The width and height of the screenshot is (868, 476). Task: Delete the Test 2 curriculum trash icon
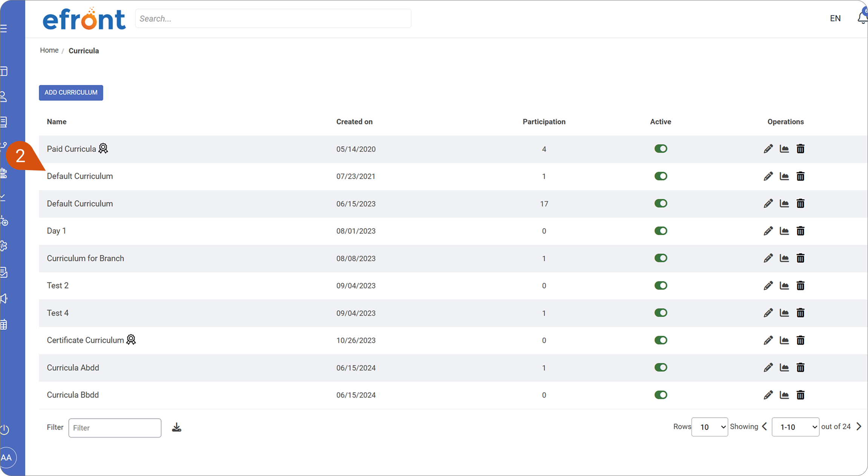801,286
